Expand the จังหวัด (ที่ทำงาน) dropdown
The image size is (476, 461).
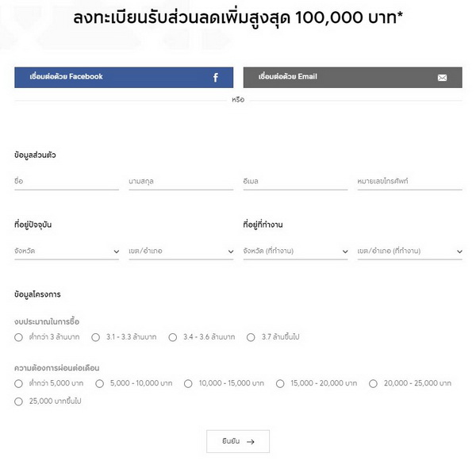tap(296, 252)
